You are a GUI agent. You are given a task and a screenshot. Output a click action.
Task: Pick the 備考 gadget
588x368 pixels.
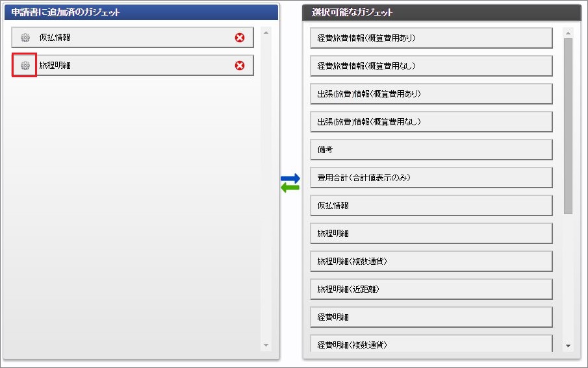pos(431,149)
